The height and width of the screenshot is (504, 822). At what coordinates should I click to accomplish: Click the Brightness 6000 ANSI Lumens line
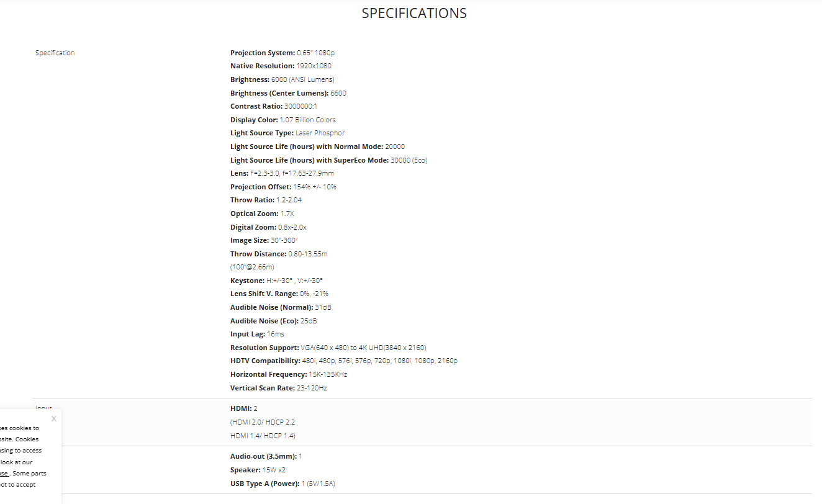click(x=282, y=79)
